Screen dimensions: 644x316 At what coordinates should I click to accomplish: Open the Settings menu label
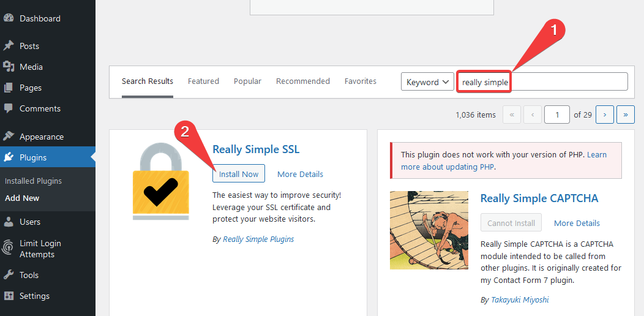tap(34, 296)
